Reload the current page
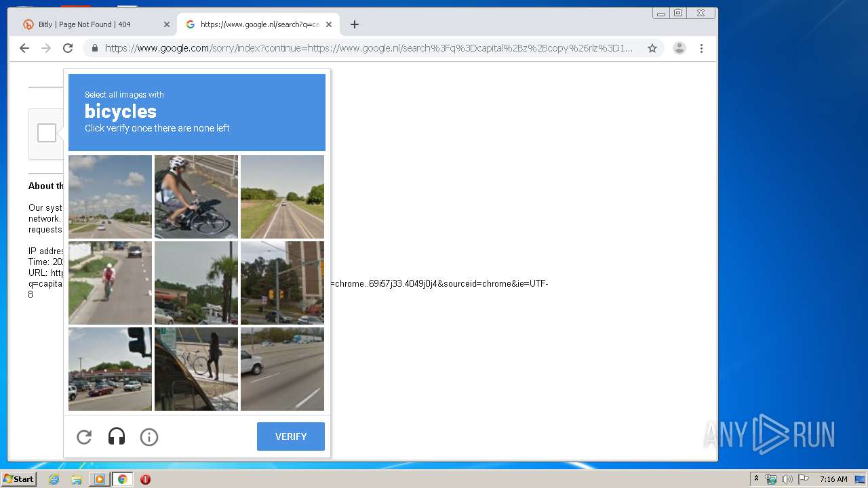Viewport: 868px width, 488px height. (x=68, y=48)
